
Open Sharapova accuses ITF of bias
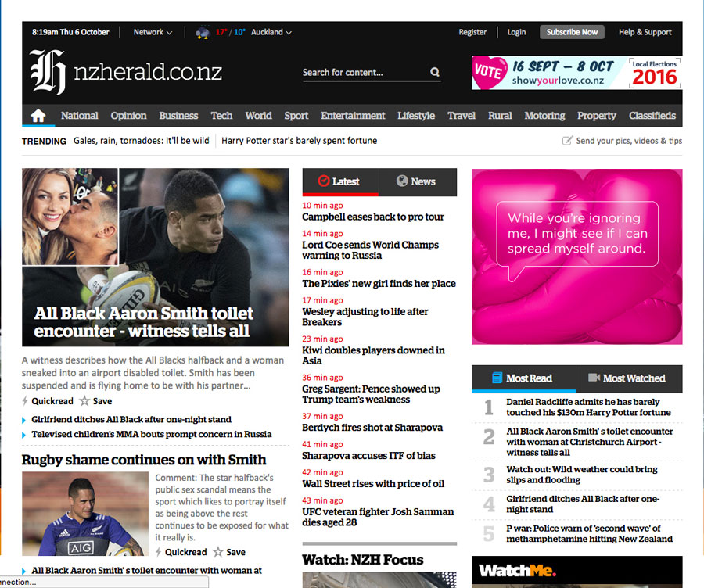point(368,456)
